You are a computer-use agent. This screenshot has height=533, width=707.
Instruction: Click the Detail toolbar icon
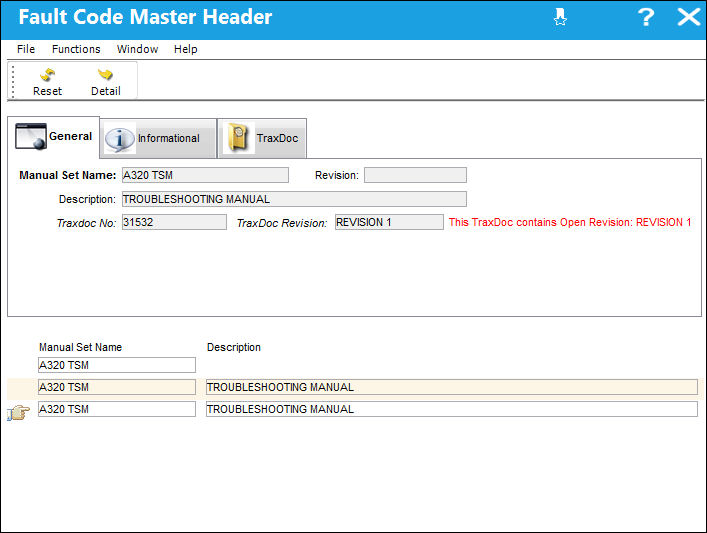coord(106,74)
